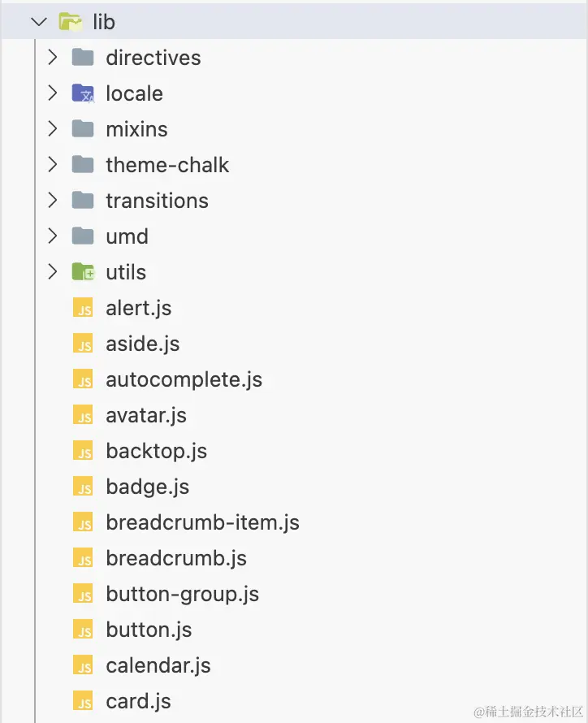This screenshot has height=723, width=588.
Task: Click the green utils folder icon
Action: pos(83,273)
